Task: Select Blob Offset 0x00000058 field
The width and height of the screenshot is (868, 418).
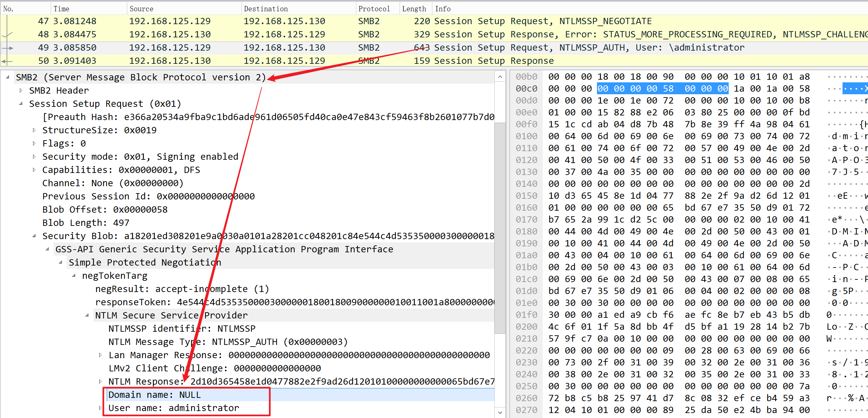Action: 105,210
